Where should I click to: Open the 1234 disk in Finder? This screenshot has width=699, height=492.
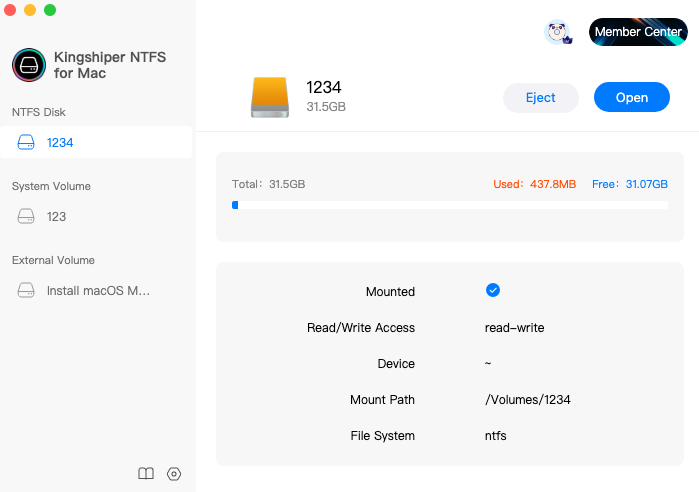point(632,97)
